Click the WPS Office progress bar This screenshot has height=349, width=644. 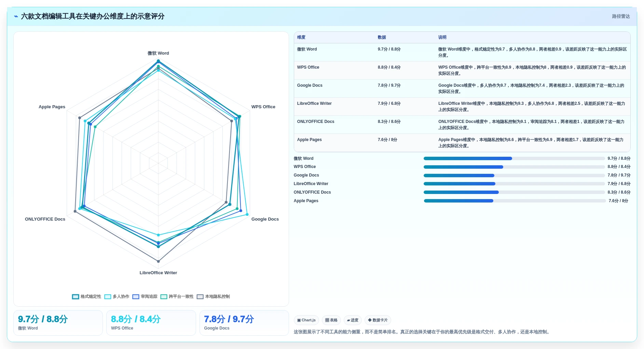[514, 167]
